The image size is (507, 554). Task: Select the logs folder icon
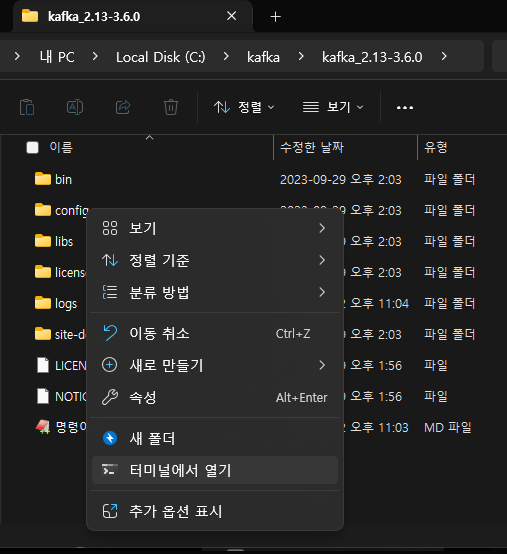point(43,303)
